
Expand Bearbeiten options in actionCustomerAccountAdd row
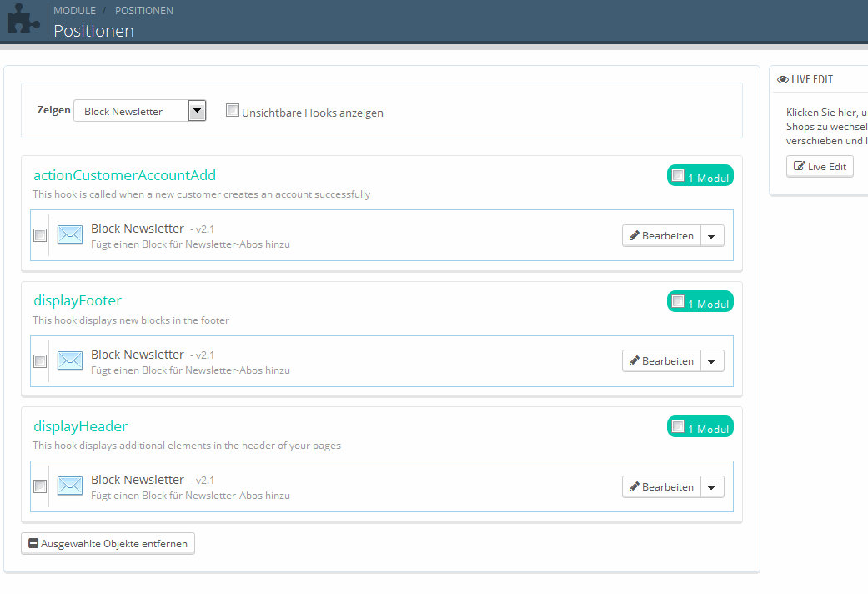click(712, 236)
